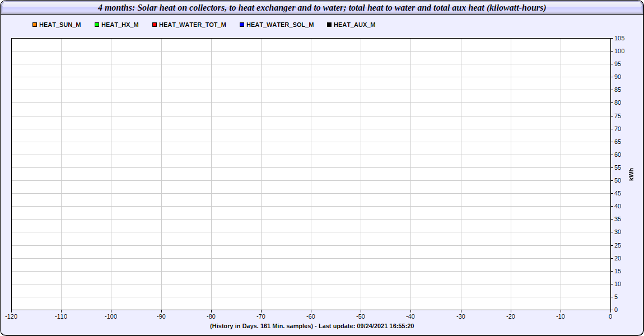Click the green HEAT_HX_M legend swatch
Image resolution: width=644 pixels, height=336 pixels.
pos(97,25)
